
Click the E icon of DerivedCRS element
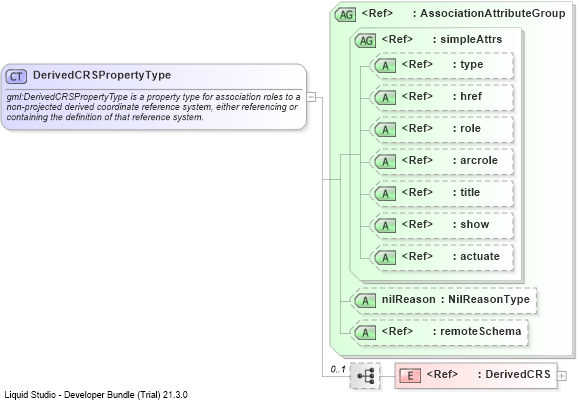(x=410, y=376)
